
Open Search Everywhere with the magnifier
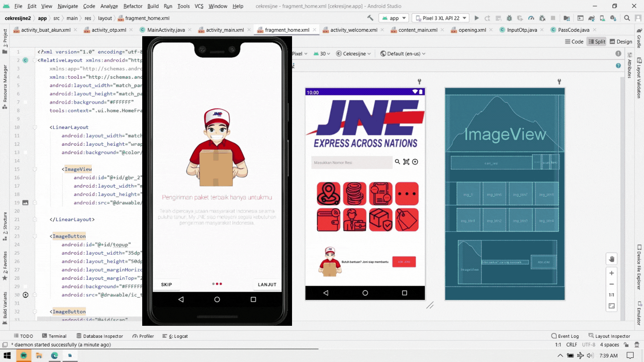627,18
